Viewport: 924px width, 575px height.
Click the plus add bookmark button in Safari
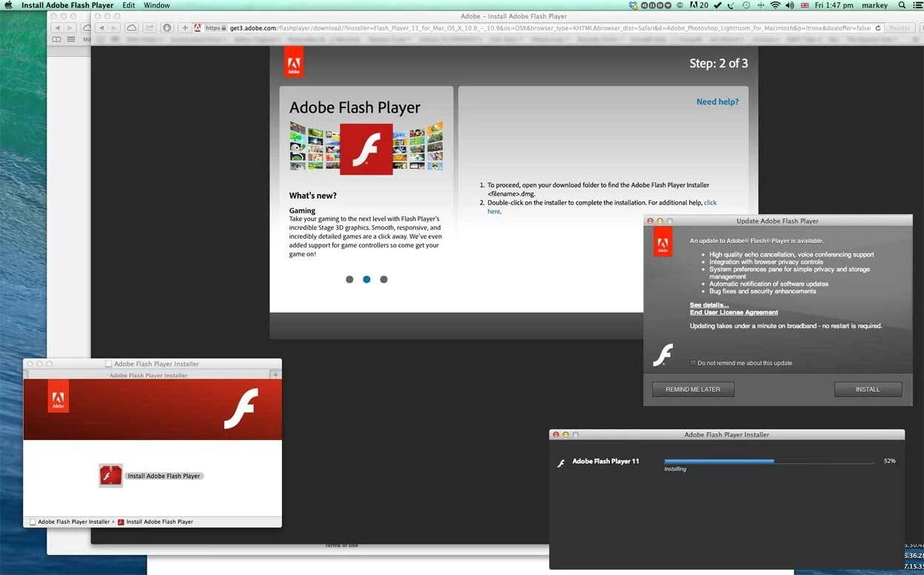click(x=185, y=28)
